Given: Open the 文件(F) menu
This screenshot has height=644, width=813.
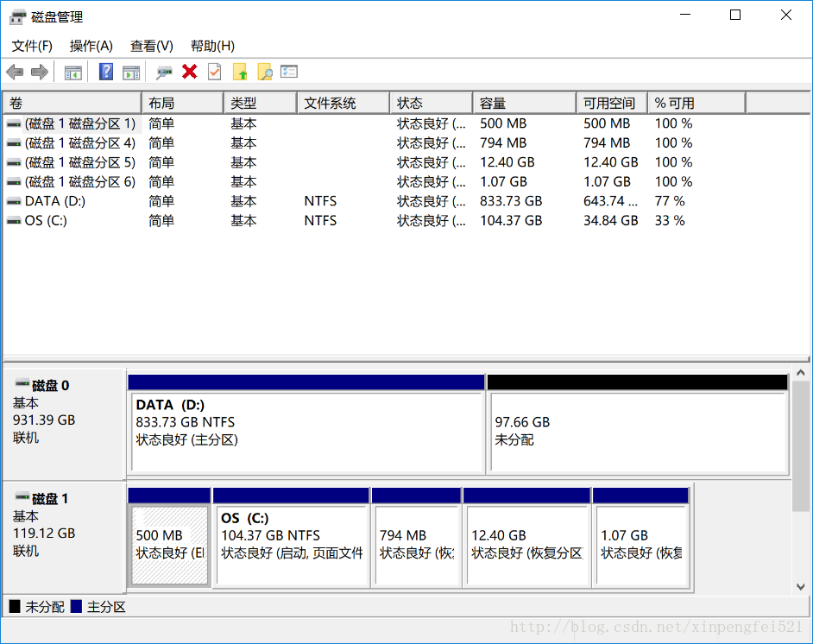Looking at the screenshot, I should (x=32, y=46).
